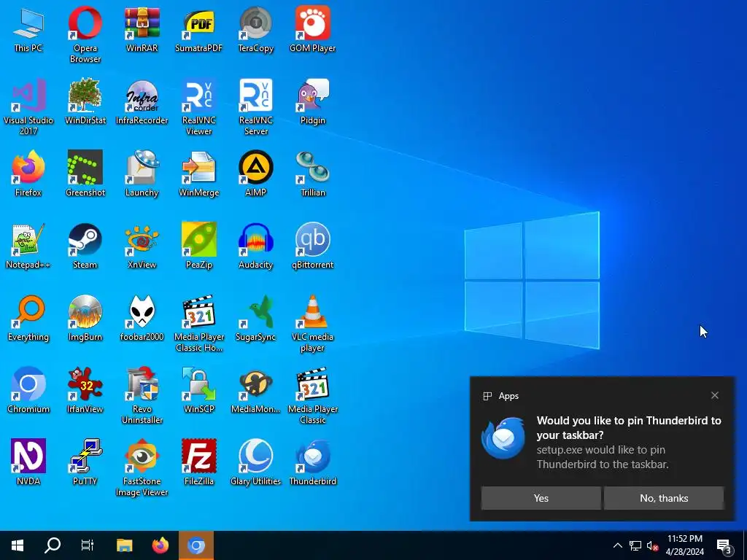The height and width of the screenshot is (560, 747).
Task: Click the WinRAR desktop icon
Action: 142,28
